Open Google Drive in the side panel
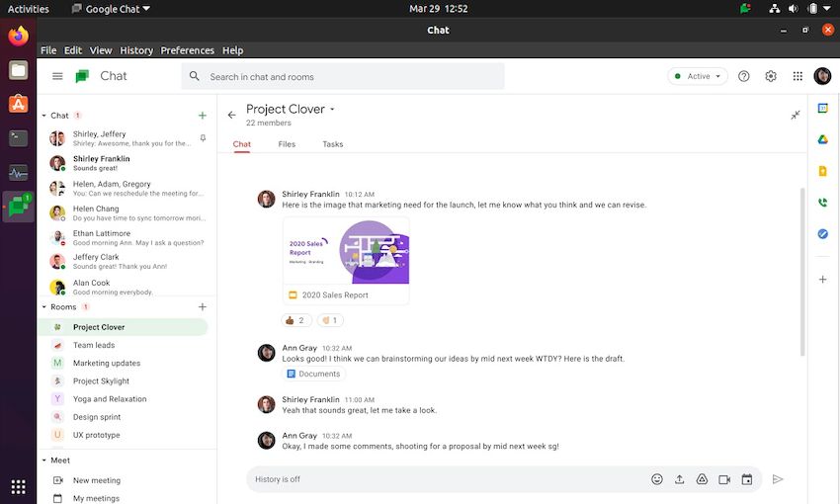Image resolution: width=840 pixels, height=504 pixels. (x=823, y=139)
